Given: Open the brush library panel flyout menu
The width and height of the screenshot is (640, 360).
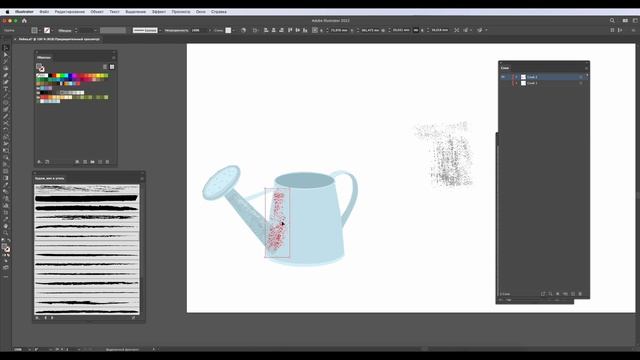Looking at the screenshot, I should click(142, 178).
